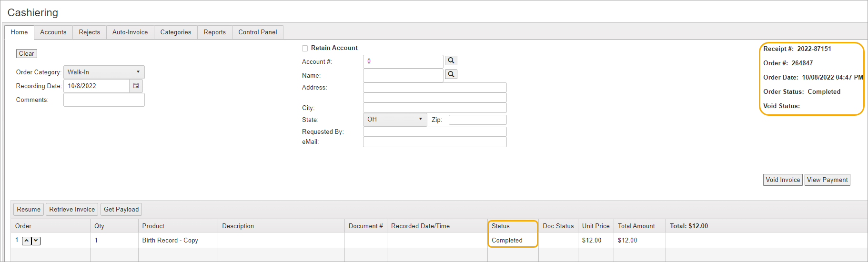
Task: Click the Retrieve Invoice button
Action: (72, 210)
